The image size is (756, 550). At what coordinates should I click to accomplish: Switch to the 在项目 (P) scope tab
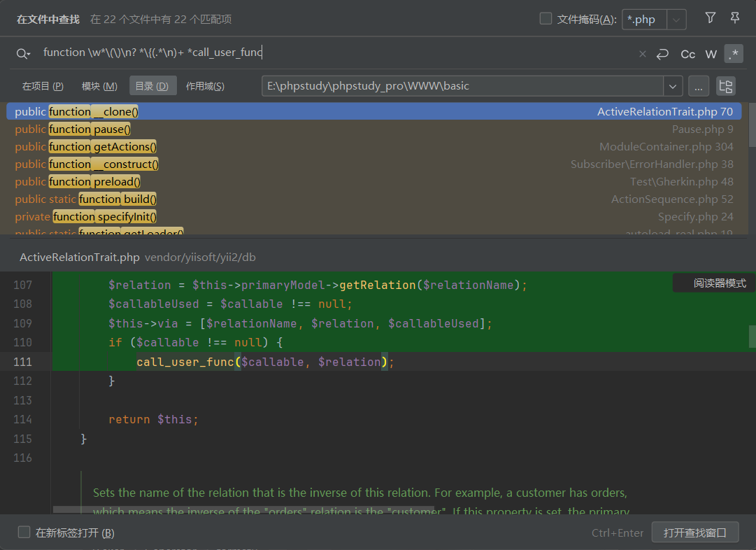tap(43, 86)
